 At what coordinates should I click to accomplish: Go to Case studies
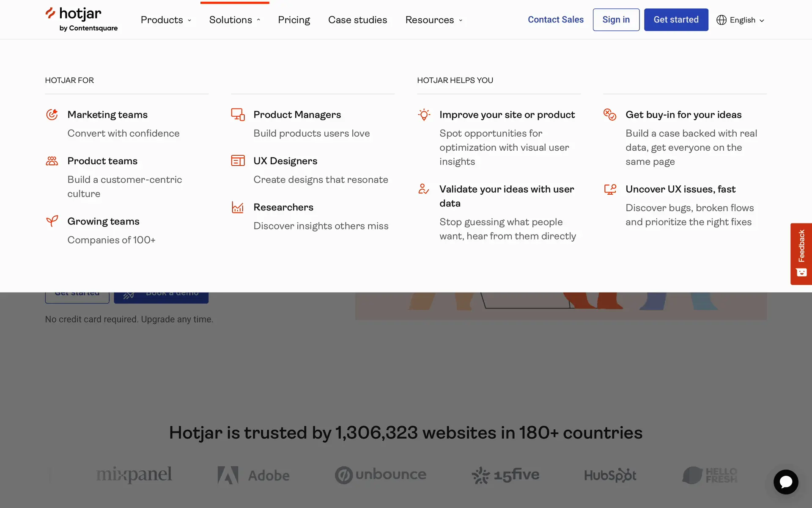point(357,20)
